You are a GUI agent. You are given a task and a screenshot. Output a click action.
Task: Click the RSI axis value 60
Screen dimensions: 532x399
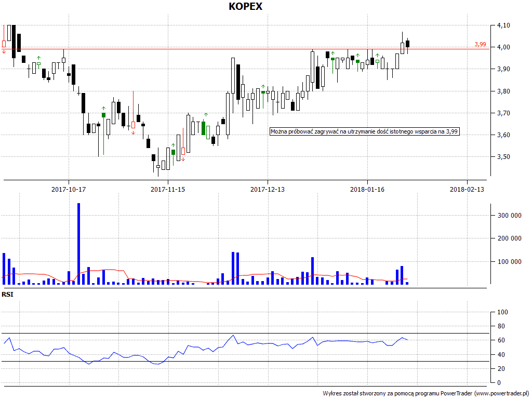pyautogui.click(x=501, y=340)
